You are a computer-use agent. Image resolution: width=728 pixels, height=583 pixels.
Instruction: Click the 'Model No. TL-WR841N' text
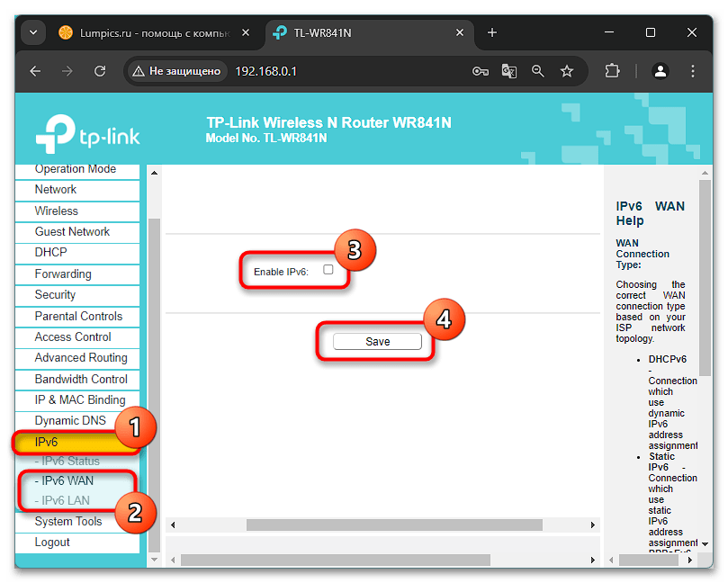click(x=266, y=139)
